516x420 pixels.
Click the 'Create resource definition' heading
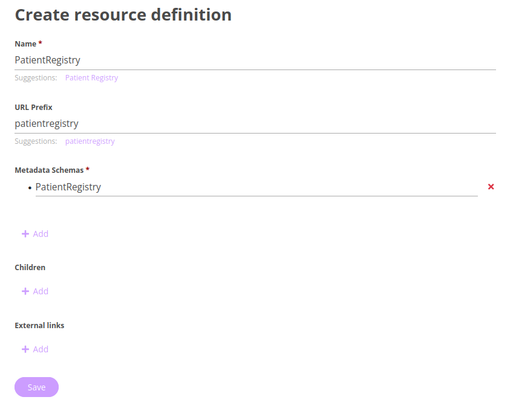pos(123,15)
